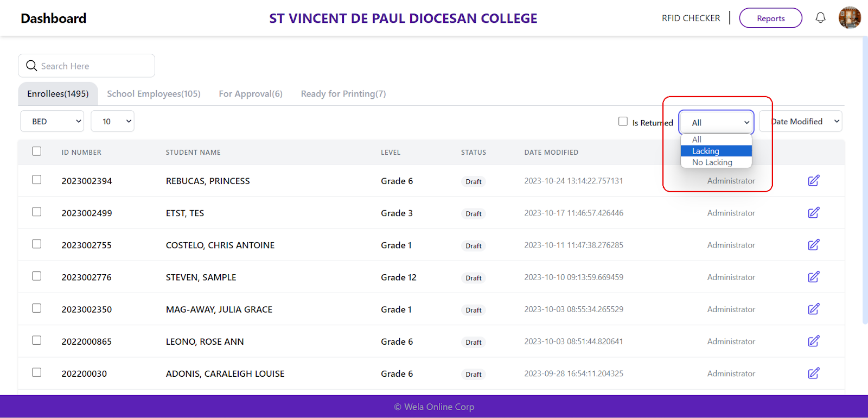Screen dimensions: 868x418
Task: Edit MAG-AWAY, JULIA GRACE row
Action: [x=813, y=309]
